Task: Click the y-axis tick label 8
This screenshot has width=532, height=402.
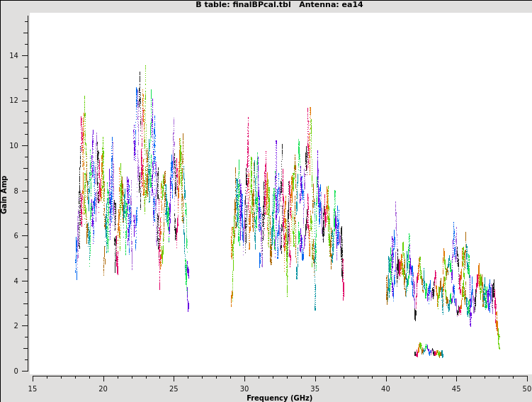Action: pos(17,191)
